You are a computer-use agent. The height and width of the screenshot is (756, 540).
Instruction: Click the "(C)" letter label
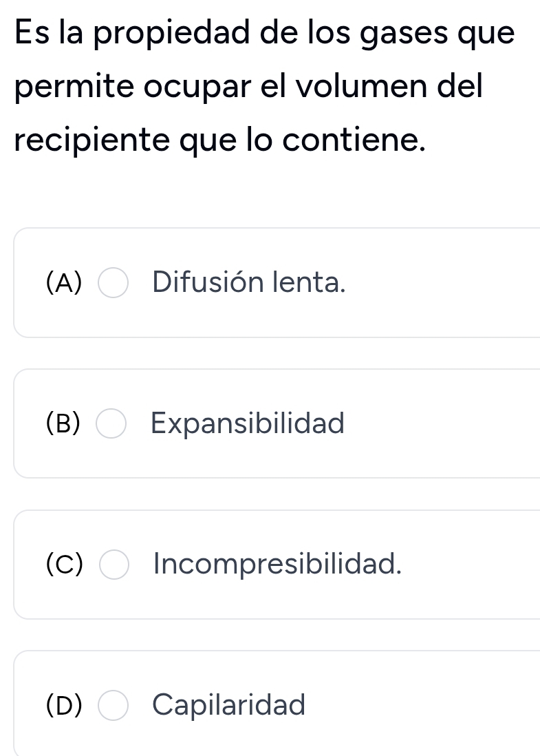click(64, 565)
